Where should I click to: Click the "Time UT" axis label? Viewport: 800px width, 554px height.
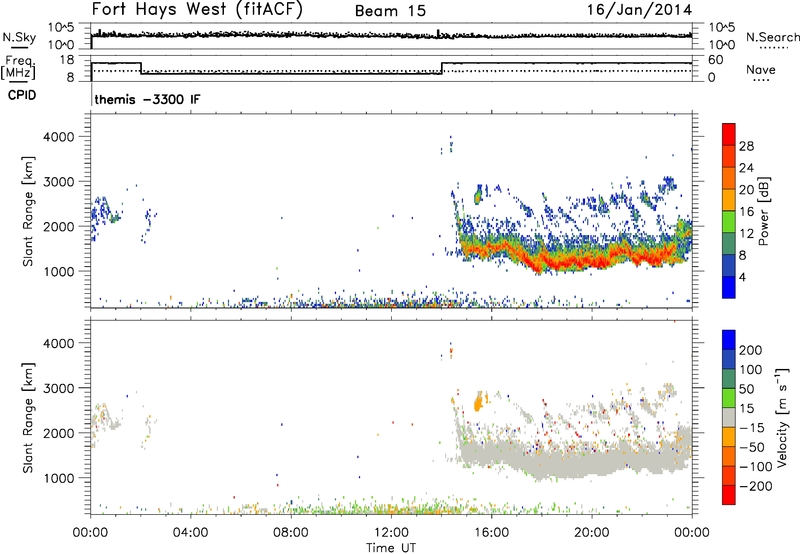[x=391, y=548]
